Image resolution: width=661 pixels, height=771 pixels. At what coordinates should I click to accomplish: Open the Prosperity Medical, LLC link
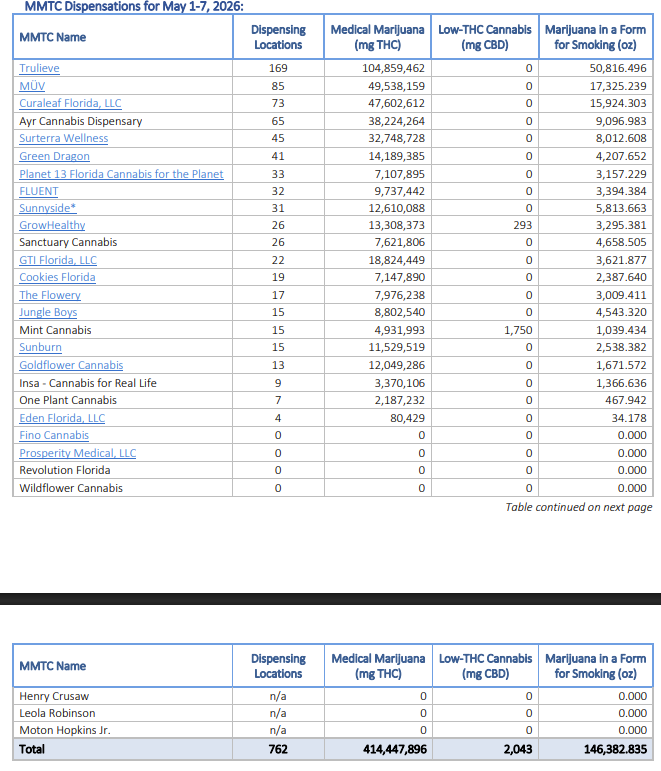pos(78,453)
